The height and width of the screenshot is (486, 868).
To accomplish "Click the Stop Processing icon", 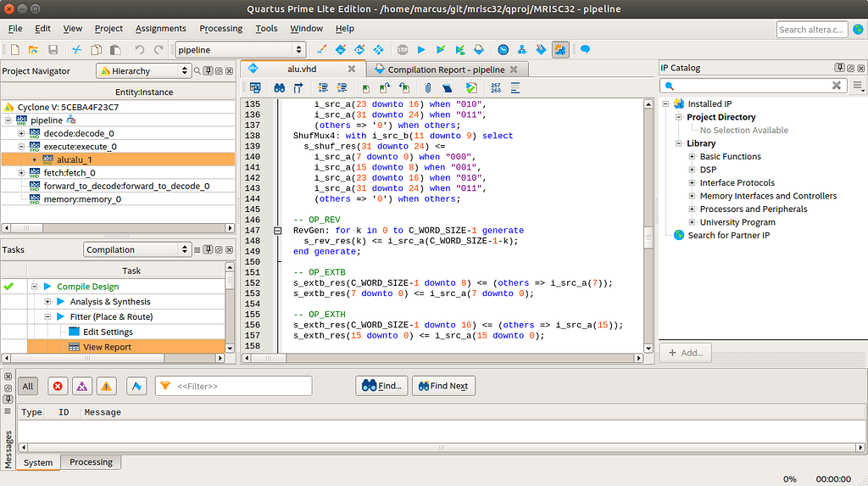I will coord(403,50).
